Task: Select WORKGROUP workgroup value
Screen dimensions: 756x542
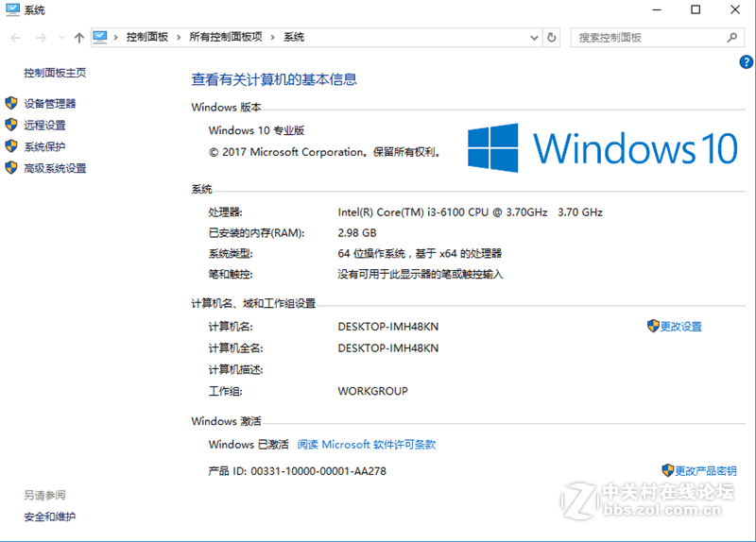Action: coord(372,391)
